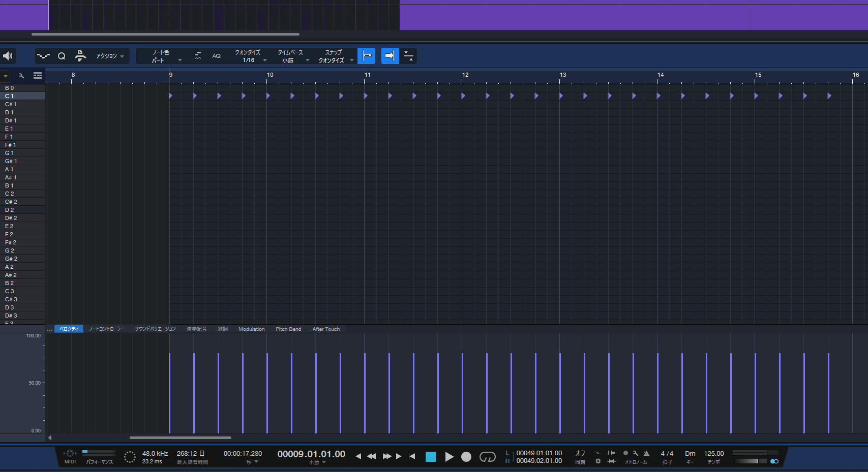Toggle the audition notes speaker icon
The width and height of the screenshot is (868, 472).
(x=8, y=56)
